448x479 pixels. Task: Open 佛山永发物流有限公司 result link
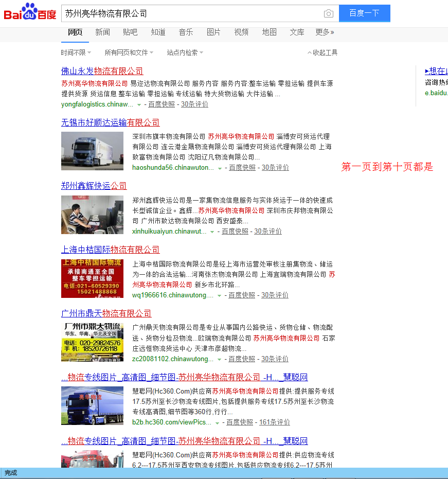point(102,71)
